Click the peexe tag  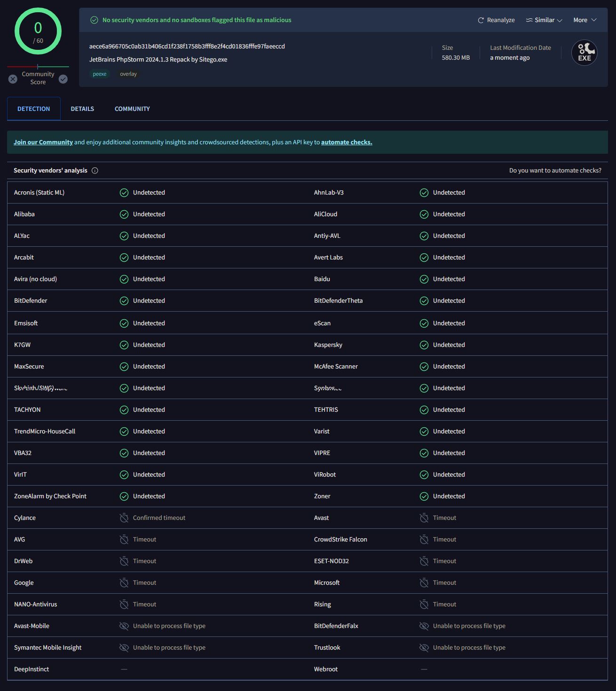point(100,74)
